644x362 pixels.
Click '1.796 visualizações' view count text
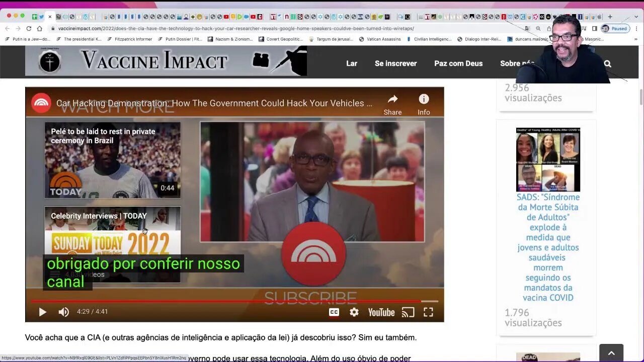click(x=533, y=318)
